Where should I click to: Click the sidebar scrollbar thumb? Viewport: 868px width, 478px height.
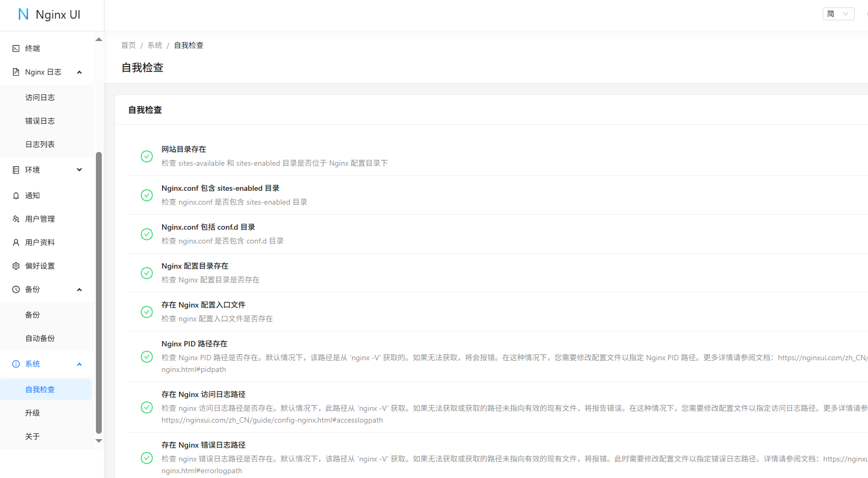coord(99,293)
